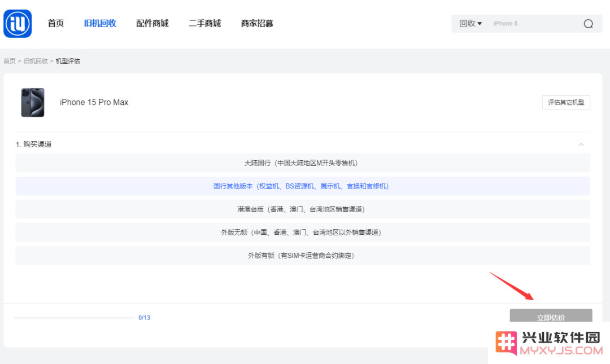Open 商家招募 in the top navigation
Viewport: 610px width, 364px height.
(x=257, y=23)
